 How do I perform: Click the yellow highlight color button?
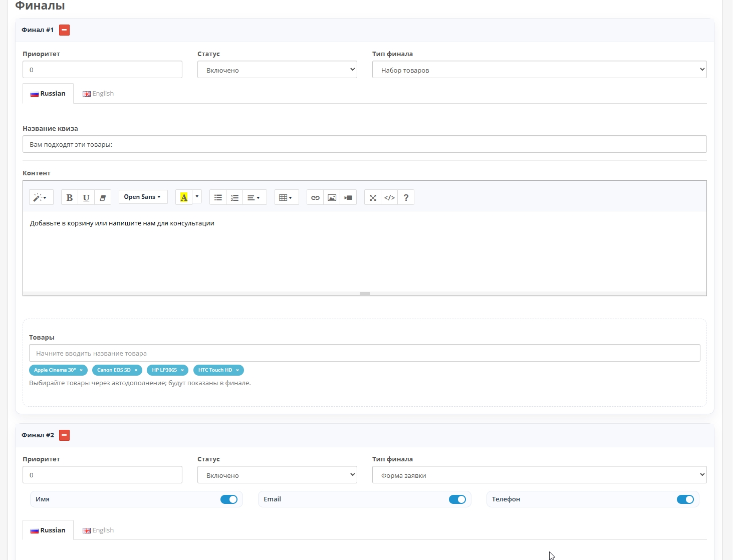(184, 197)
